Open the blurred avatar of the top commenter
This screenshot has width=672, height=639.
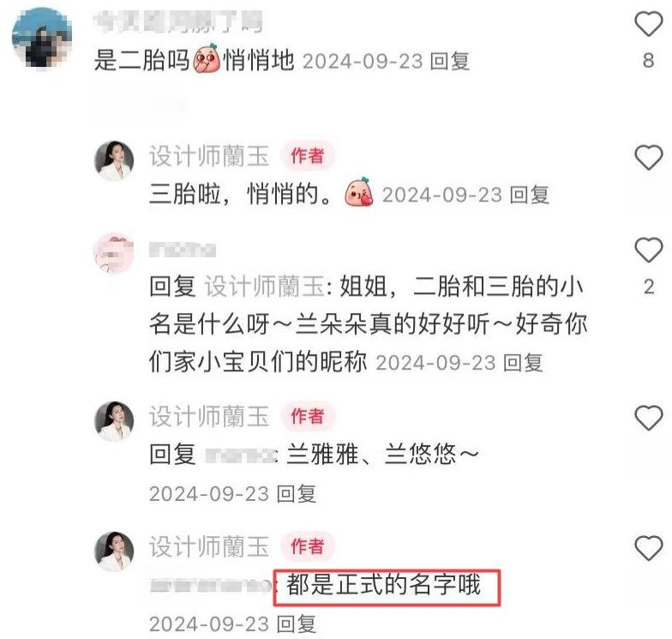point(41,38)
